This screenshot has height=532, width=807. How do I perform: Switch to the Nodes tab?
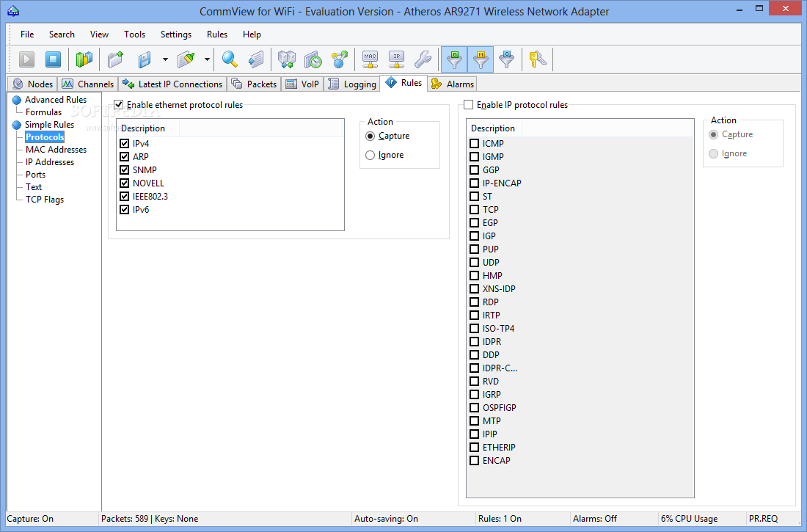pyautogui.click(x=33, y=84)
